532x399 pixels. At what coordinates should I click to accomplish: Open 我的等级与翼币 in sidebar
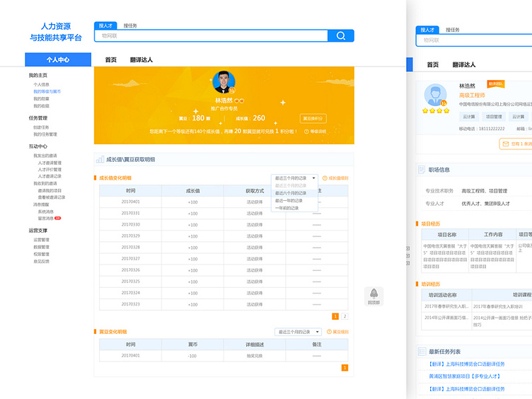pyautogui.click(x=47, y=91)
